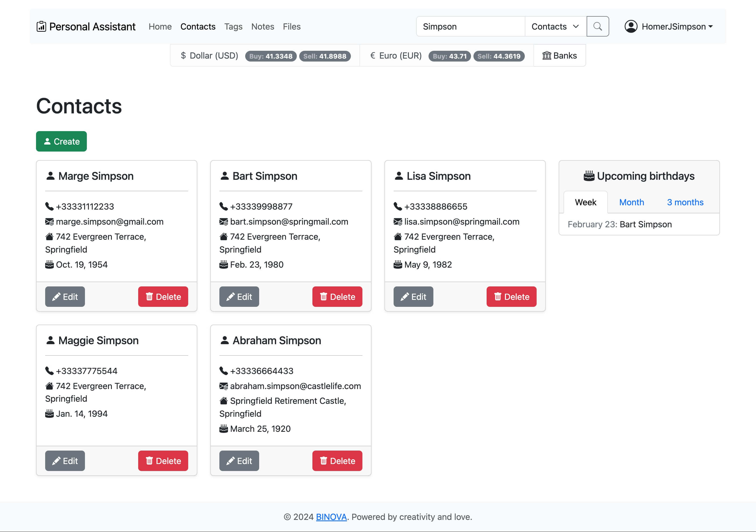Click envelope icon beside bart.simpson@springmail.com
Image resolution: width=756 pixels, height=532 pixels.
224,222
